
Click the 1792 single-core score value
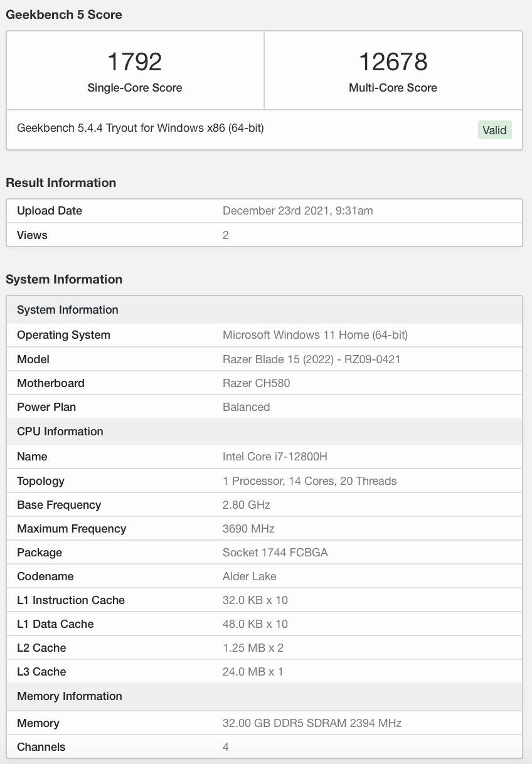134,61
